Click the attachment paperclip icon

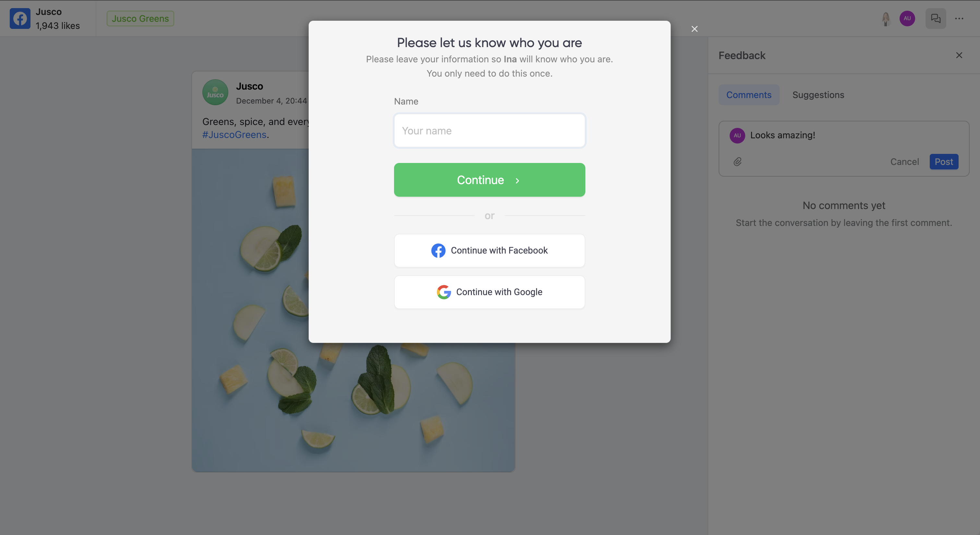(737, 162)
